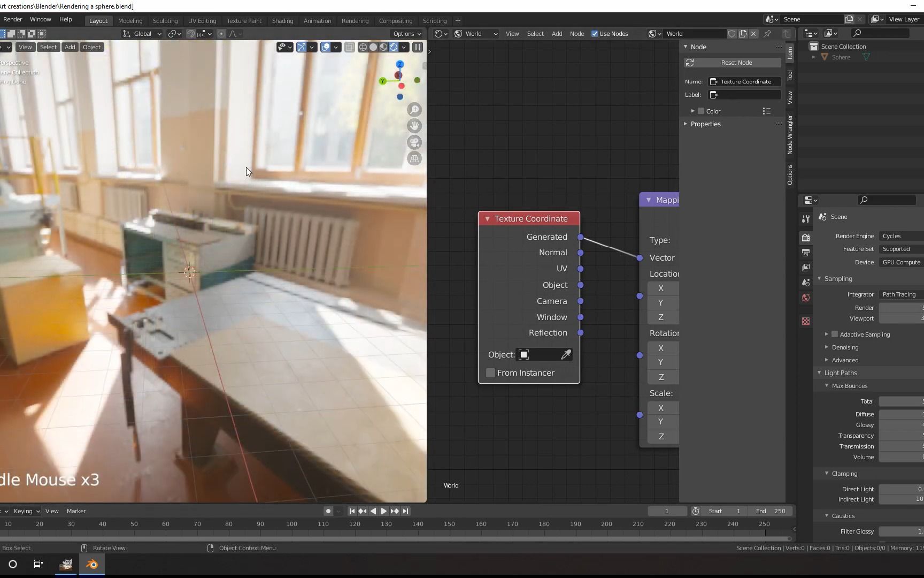Click the proportional editing icon
The image size is (924, 578).
pos(221,34)
